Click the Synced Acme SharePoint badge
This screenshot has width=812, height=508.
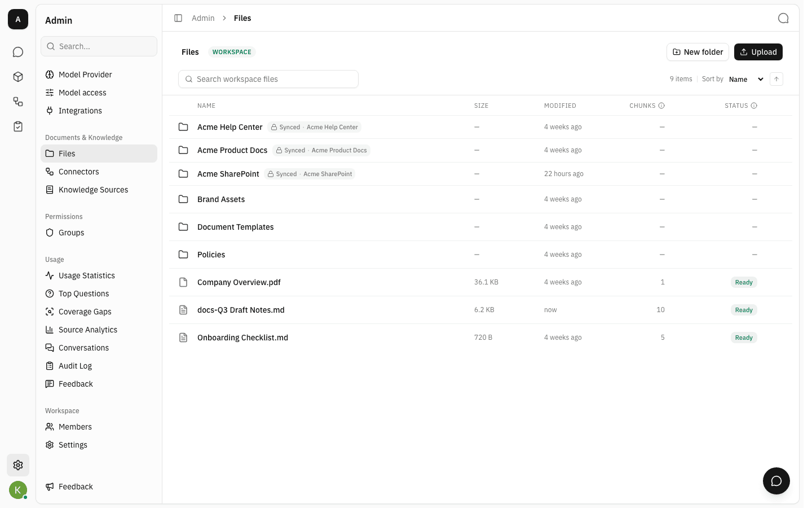click(310, 174)
